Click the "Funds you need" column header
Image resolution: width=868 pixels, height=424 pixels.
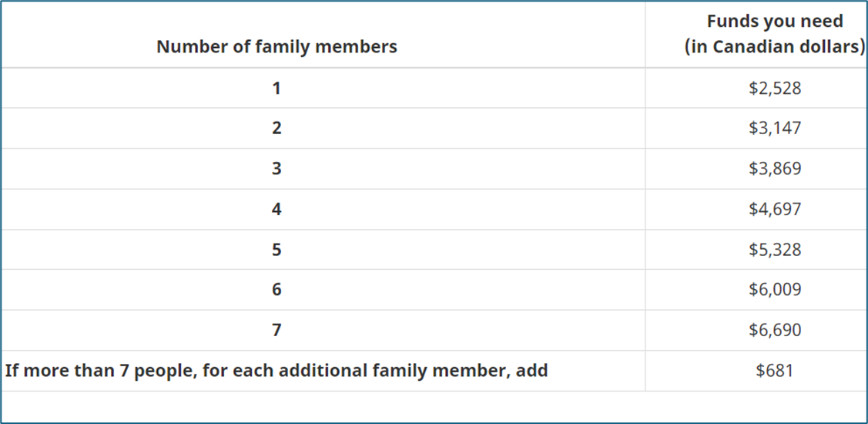click(775, 21)
